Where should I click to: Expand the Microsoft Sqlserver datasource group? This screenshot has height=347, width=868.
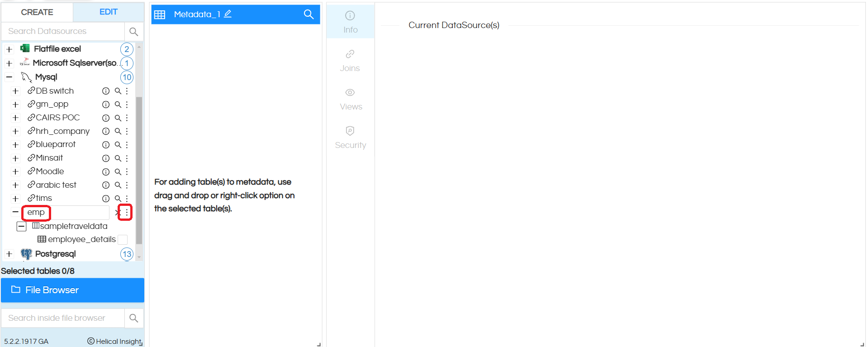point(9,63)
